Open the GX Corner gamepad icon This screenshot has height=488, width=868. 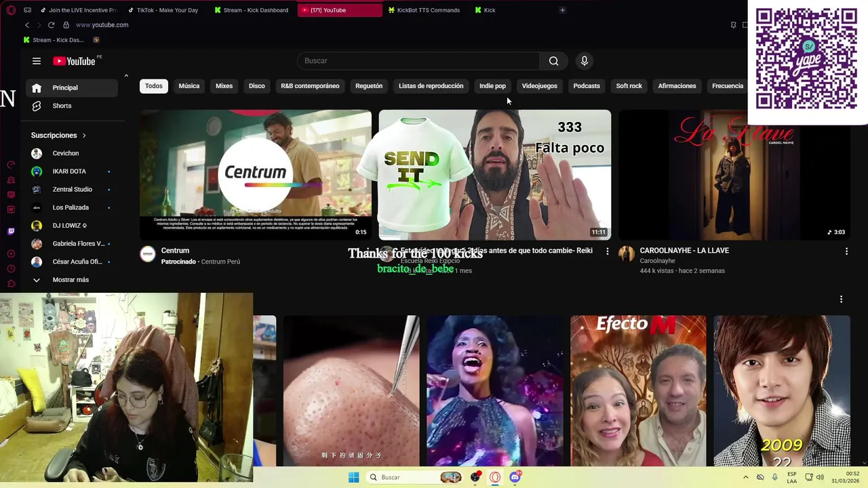(x=27, y=10)
